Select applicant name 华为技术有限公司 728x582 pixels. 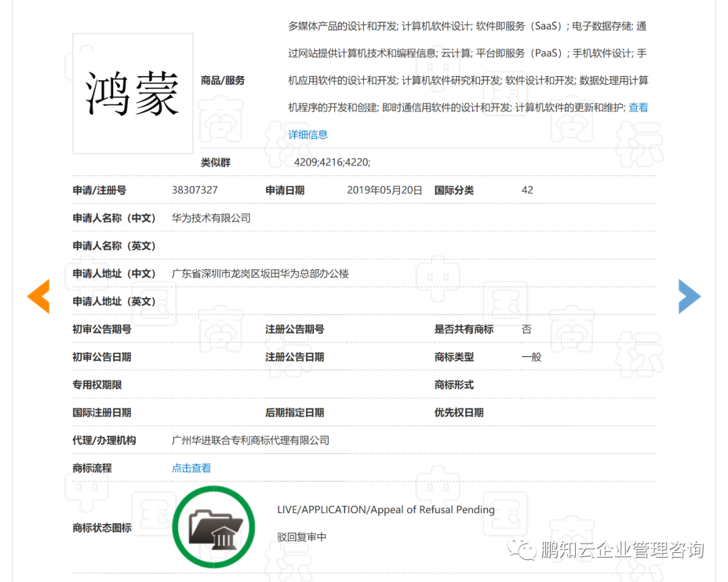[x=210, y=218]
